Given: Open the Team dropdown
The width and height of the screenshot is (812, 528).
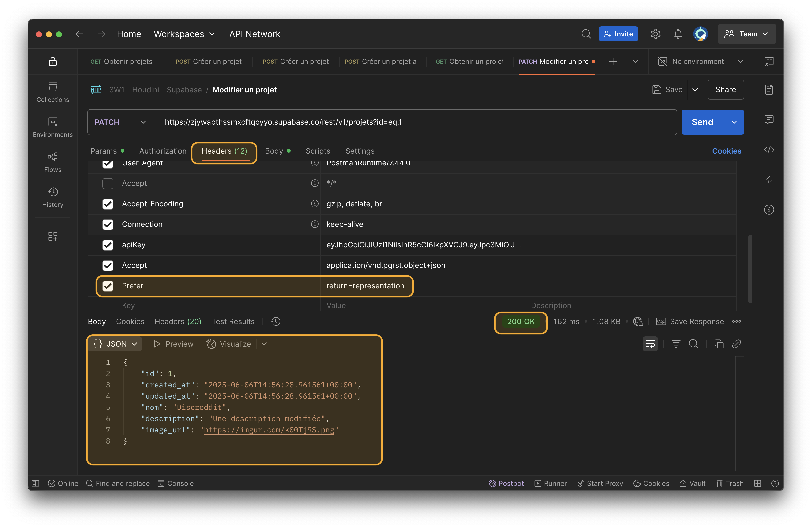Looking at the screenshot, I should click(x=747, y=34).
